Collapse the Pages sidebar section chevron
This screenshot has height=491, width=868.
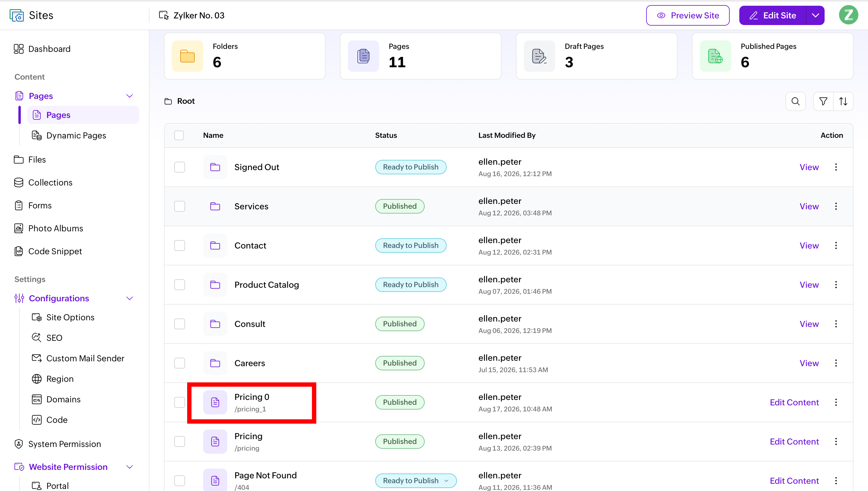(129, 96)
